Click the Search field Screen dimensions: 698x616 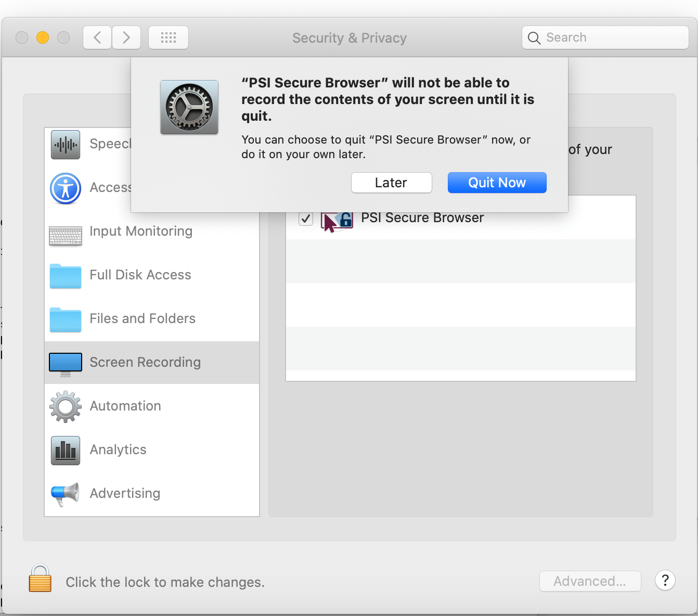pos(605,37)
